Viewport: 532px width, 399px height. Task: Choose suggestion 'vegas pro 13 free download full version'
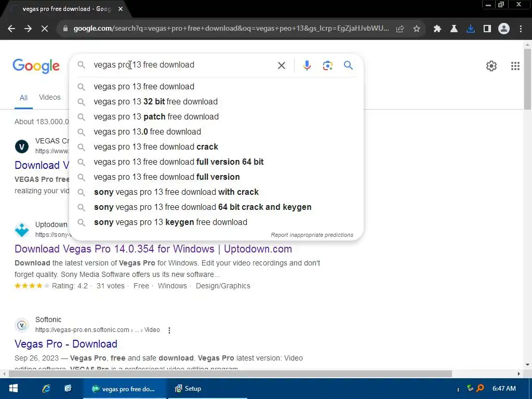(216, 177)
